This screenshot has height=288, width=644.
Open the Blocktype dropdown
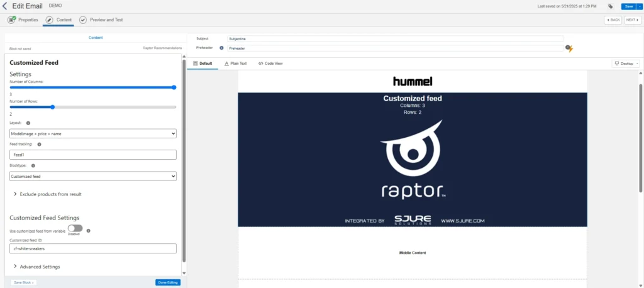[x=93, y=177]
